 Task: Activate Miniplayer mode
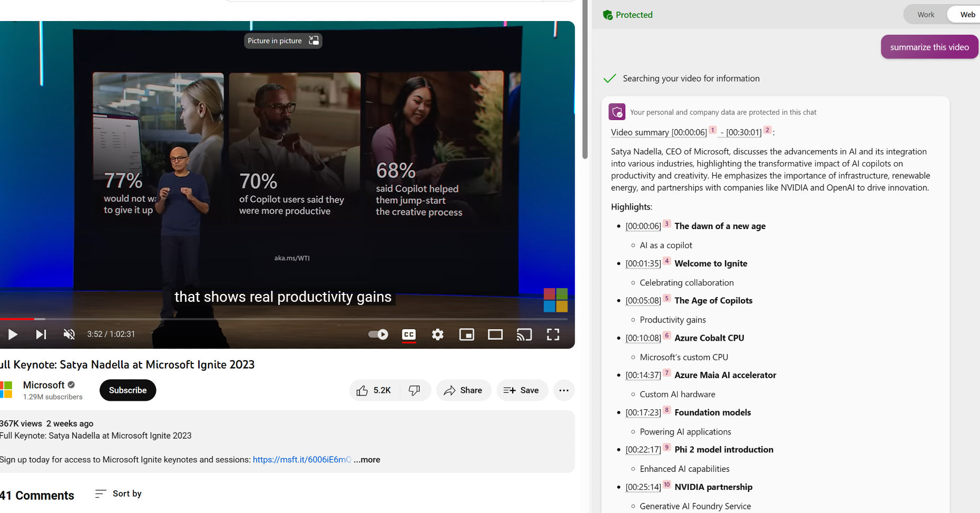[x=466, y=334]
